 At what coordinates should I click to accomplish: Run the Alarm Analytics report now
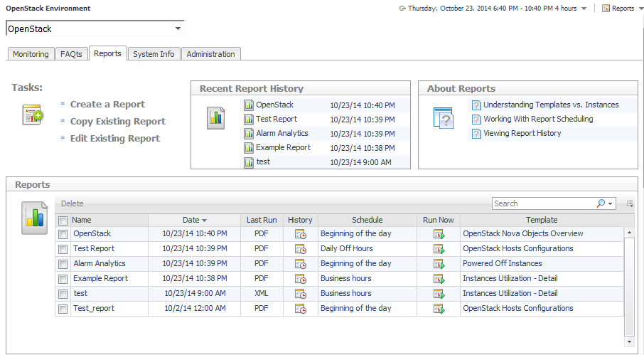pyautogui.click(x=439, y=264)
